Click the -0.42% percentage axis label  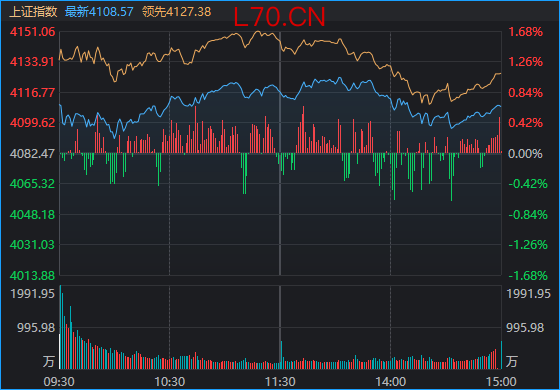[528, 184]
